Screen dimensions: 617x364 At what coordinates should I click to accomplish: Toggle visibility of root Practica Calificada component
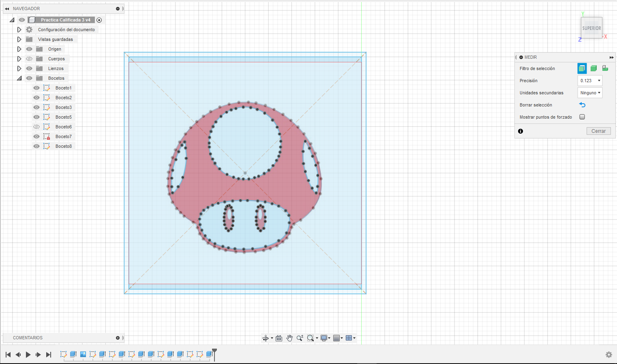(x=22, y=20)
